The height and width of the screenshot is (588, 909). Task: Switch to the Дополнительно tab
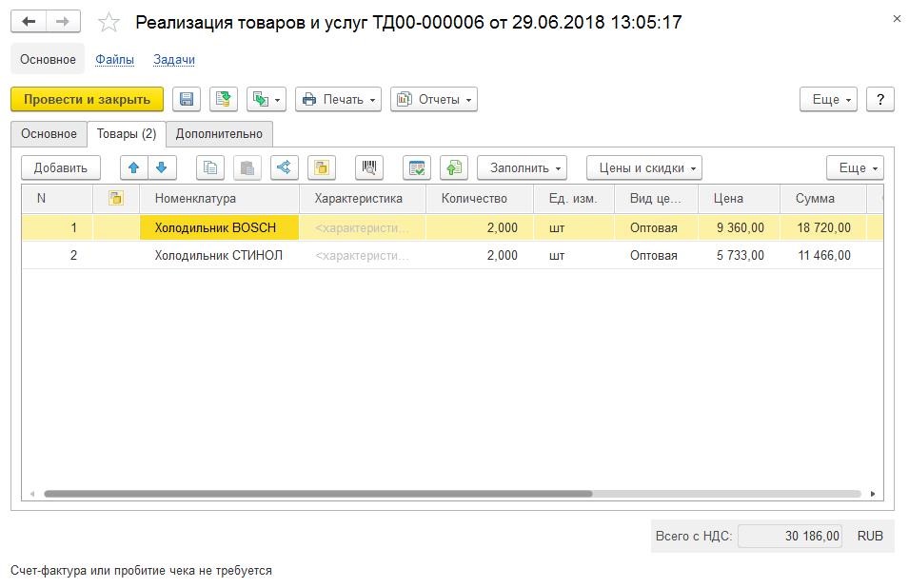pyautogui.click(x=219, y=134)
